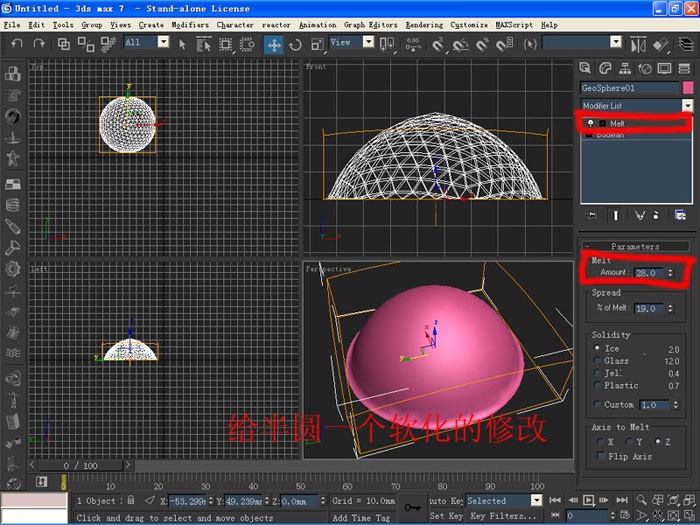
Task: Switch to the Display command panel tab
Action: tap(664, 68)
